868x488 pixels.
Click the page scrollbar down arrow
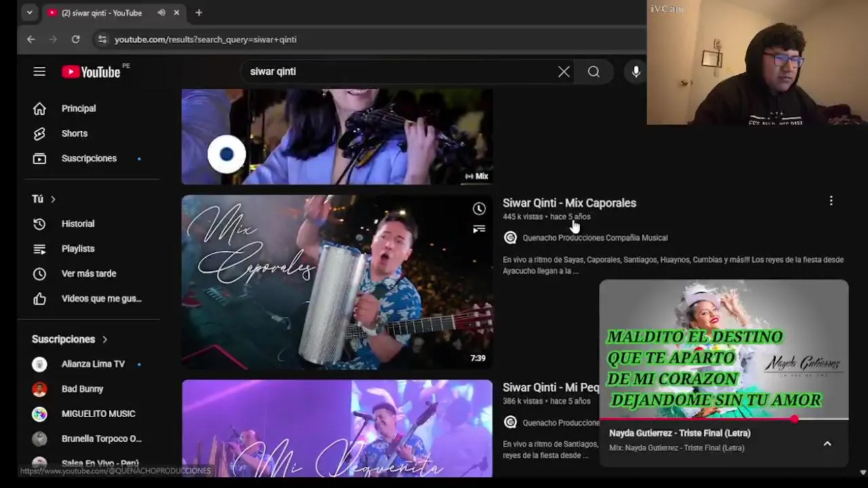coord(863,472)
